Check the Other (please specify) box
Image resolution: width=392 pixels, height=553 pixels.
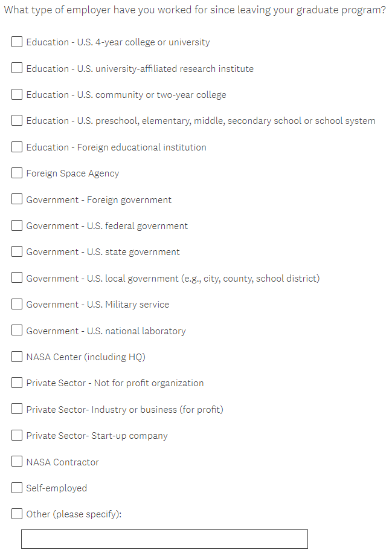click(x=18, y=514)
